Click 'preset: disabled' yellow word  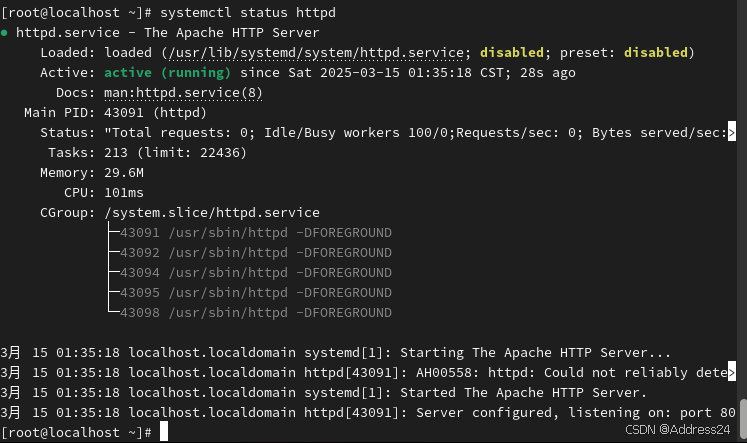pos(656,52)
